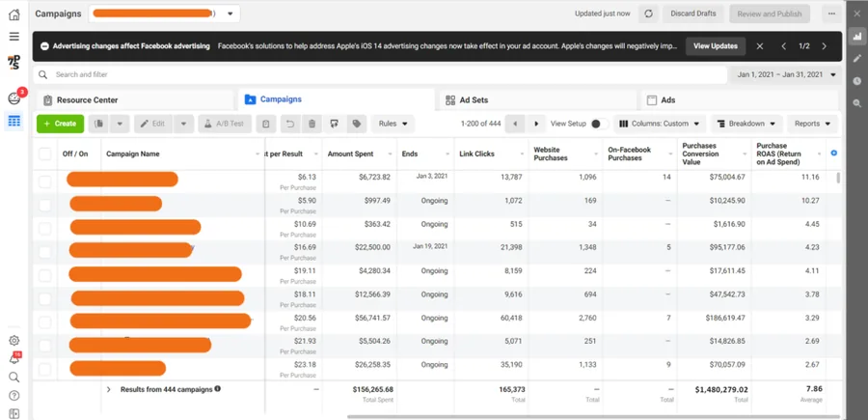This screenshot has height=420, width=868.
Task: Click the green Create button
Action: pos(61,124)
